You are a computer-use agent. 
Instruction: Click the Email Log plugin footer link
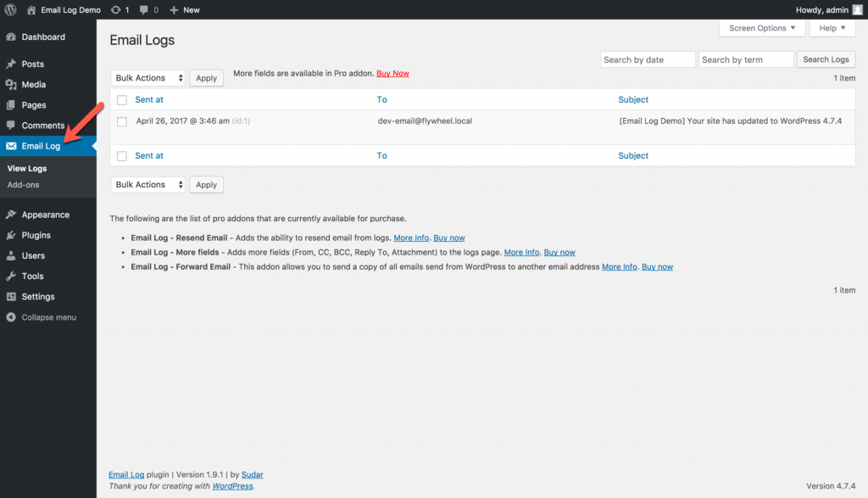click(126, 475)
